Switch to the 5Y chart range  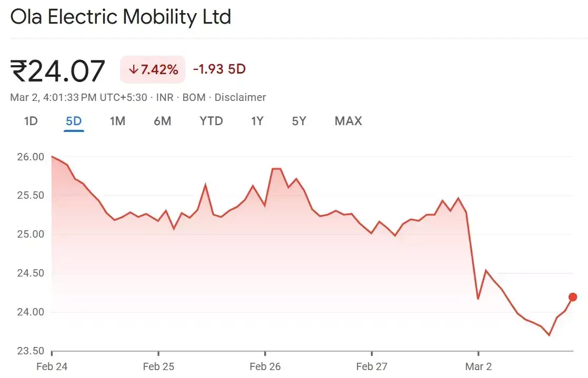[298, 121]
